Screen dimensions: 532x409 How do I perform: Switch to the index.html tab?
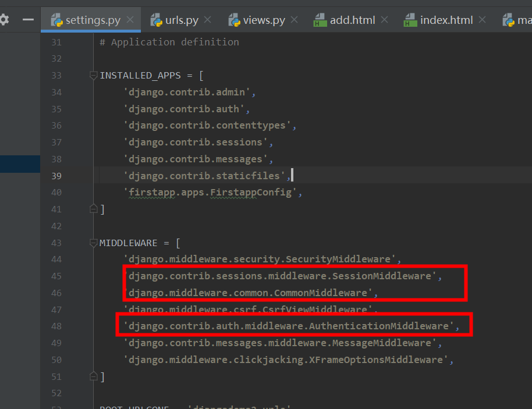[446, 20]
